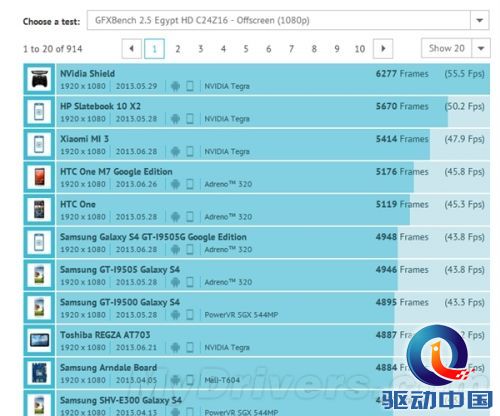The image size is (500, 416).
Task: Select current page 1 indicator
Action: (x=154, y=49)
